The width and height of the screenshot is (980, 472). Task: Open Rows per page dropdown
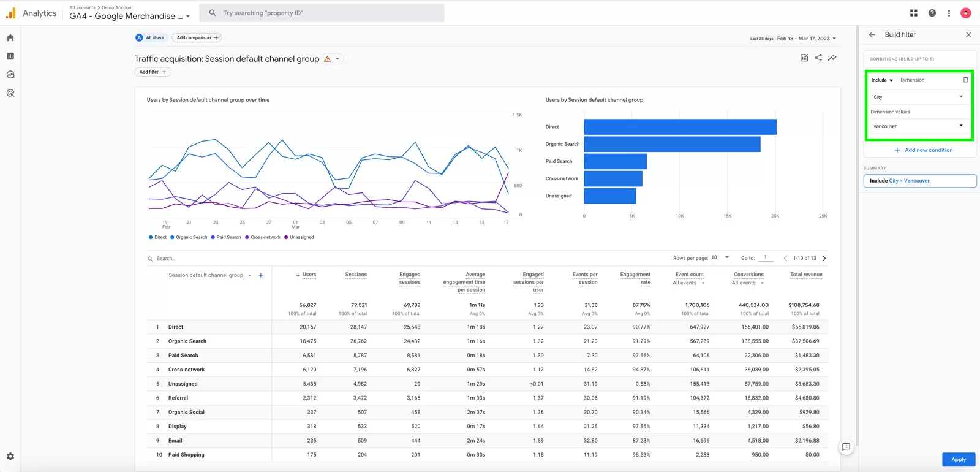[720, 257]
